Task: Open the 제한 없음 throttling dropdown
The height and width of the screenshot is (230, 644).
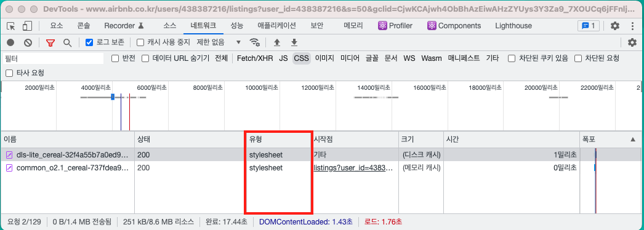Action: click(219, 42)
